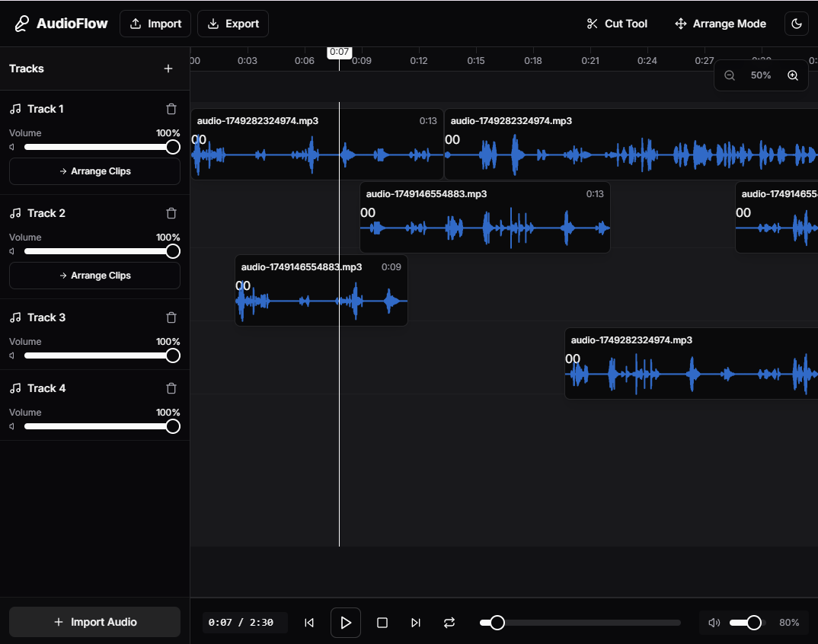Zoom out the timeline
The height and width of the screenshot is (644, 818).
click(730, 75)
